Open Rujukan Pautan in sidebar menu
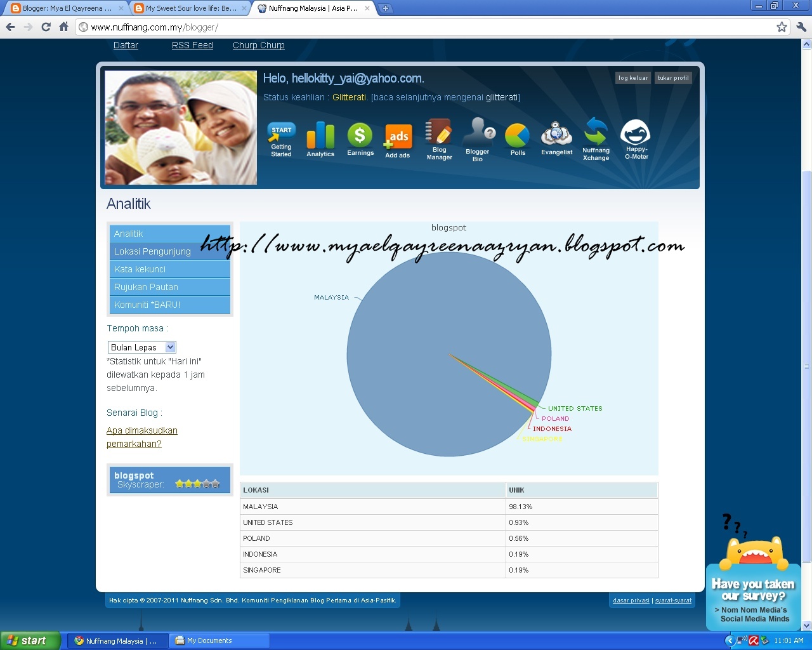The height and width of the screenshot is (650, 812). click(x=170, y=287)
